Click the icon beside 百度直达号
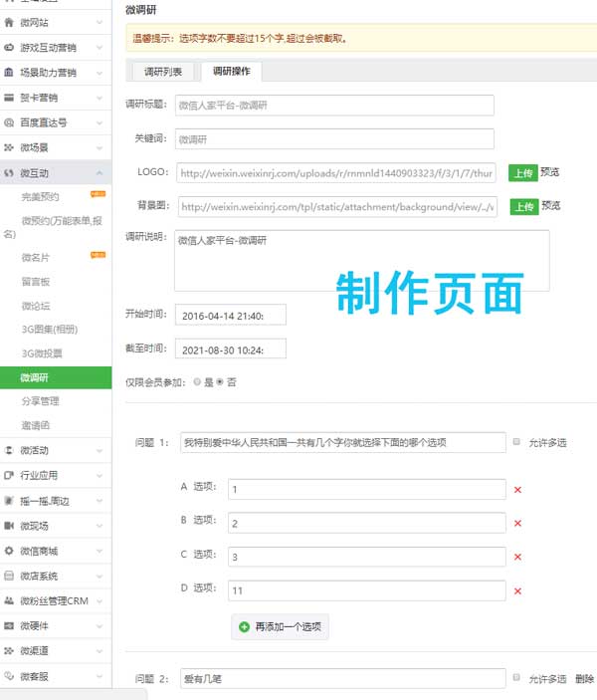 tap(9, 122)
